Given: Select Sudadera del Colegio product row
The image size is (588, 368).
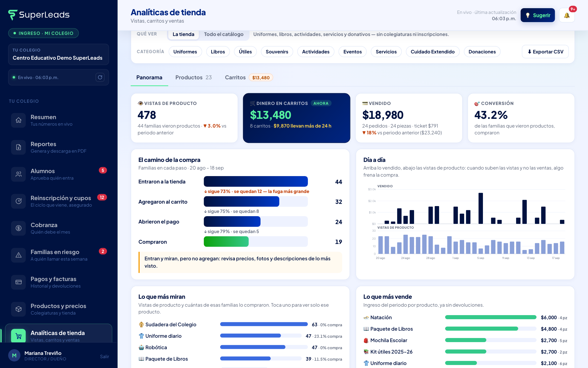Looking at the screenshot, I should point(240,325).
